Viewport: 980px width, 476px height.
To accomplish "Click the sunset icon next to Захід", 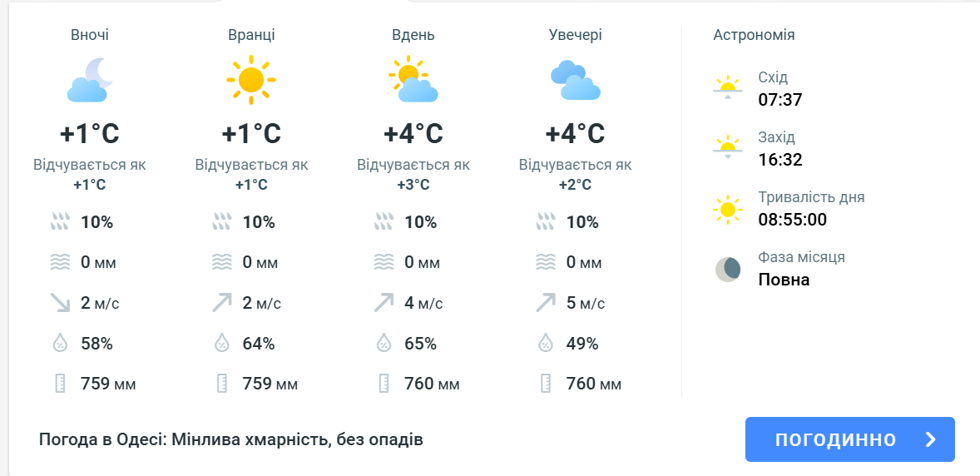I will [x=727, y=147].
